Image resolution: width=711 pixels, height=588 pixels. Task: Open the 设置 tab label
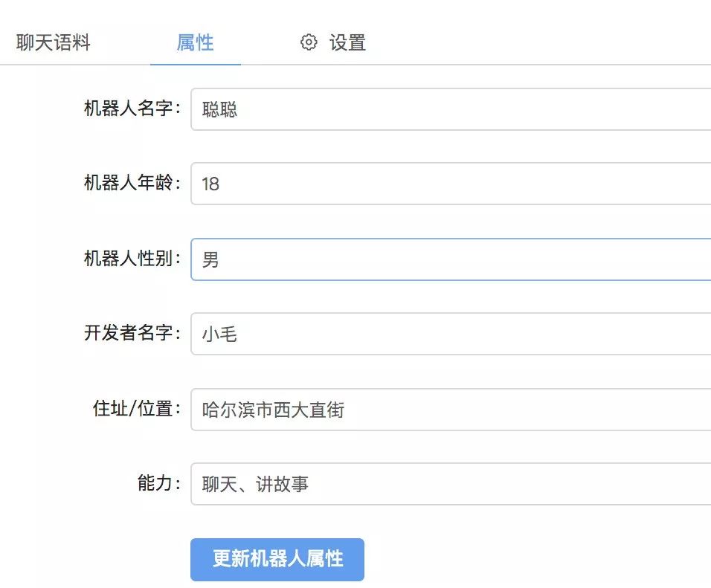click(x=347, y=42)
